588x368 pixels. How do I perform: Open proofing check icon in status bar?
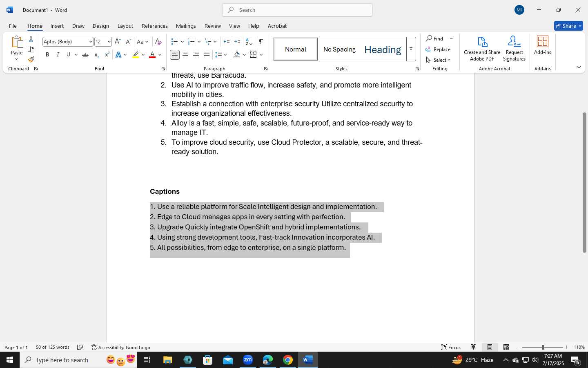coord(80,347)
